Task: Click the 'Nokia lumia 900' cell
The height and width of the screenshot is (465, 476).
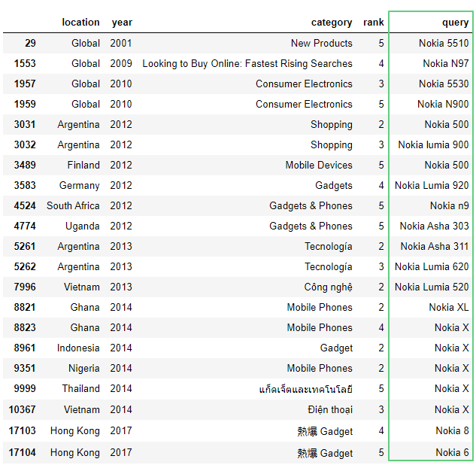Action: pos(433,145)
